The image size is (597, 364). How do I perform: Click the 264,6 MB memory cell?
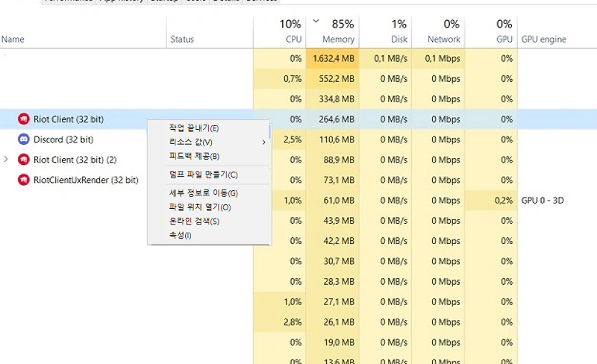(333, 119)
